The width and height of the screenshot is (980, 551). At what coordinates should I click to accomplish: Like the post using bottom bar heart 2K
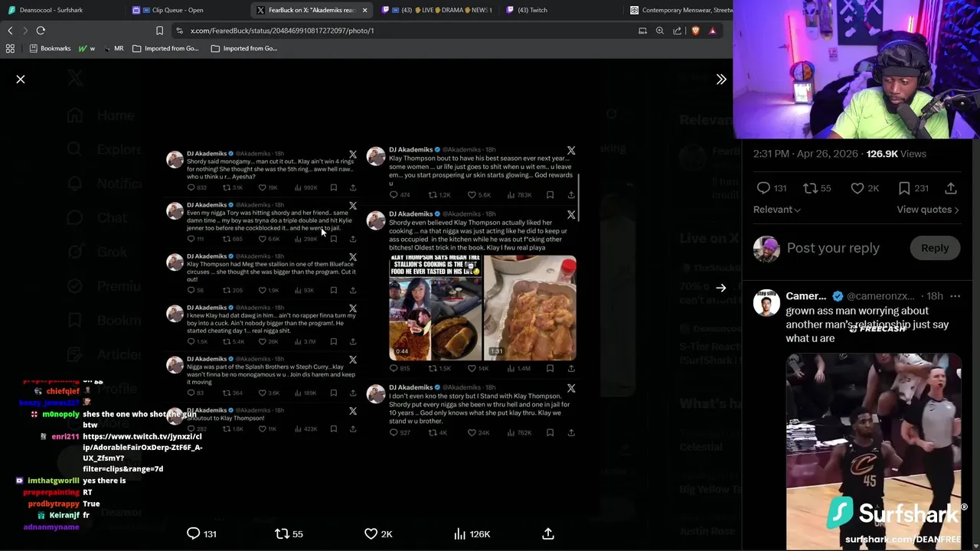378,534
